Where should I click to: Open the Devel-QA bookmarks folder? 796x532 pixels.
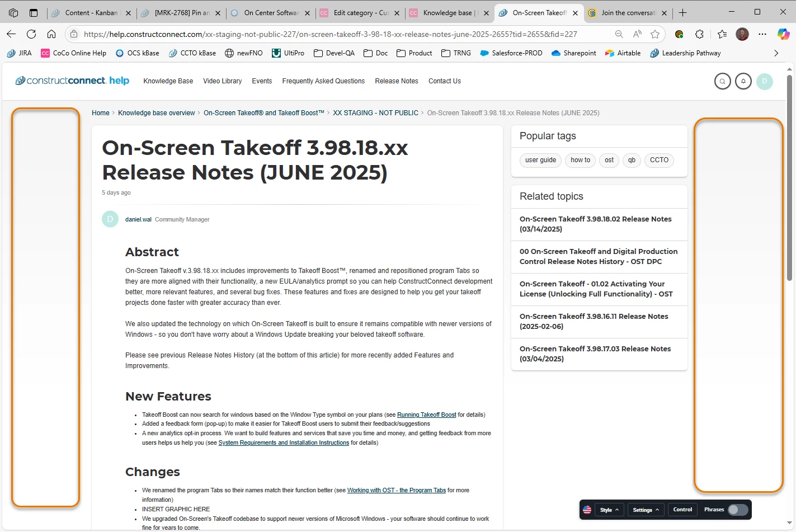click(334, 53)
